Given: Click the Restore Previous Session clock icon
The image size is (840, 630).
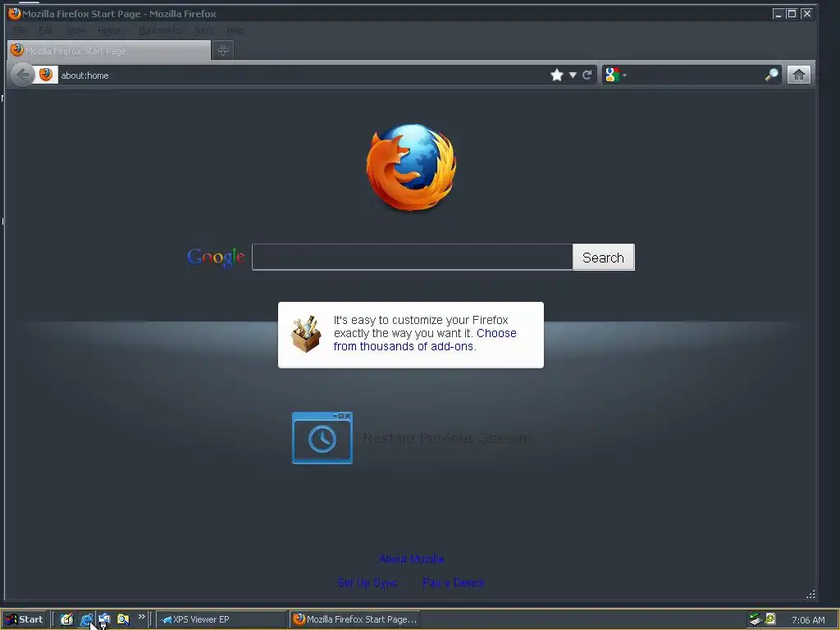Looking at the screenshot, I should [322, 438].
